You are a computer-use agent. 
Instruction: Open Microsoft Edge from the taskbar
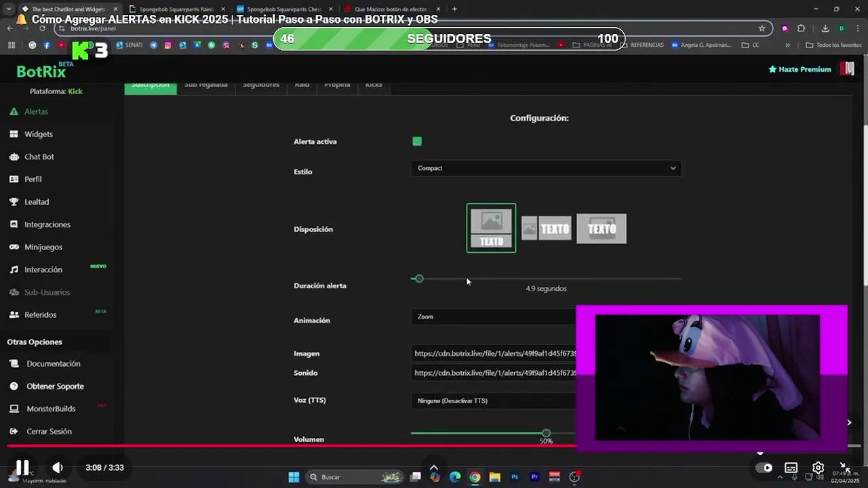pos(455,477)
